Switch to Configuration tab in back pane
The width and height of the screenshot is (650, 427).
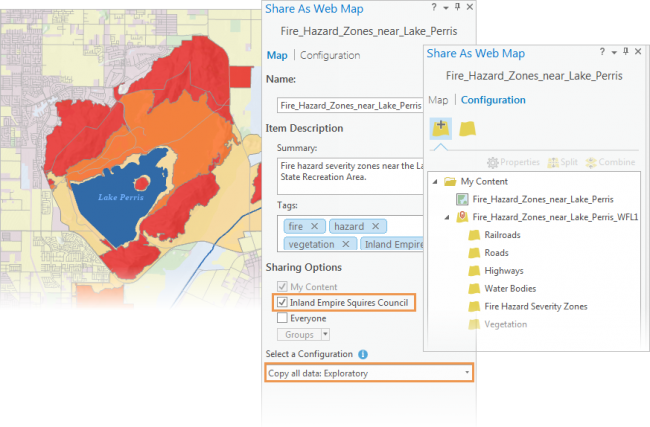pos(330,55)
